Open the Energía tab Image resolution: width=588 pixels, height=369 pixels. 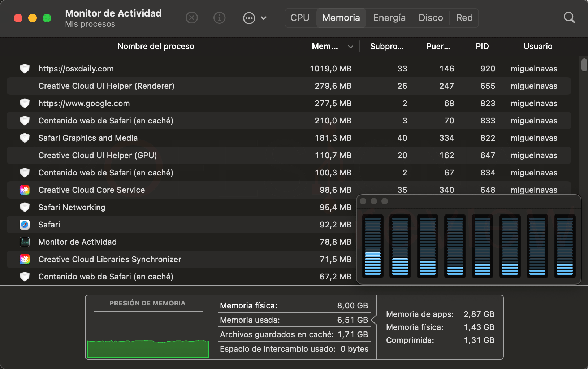[389, 18]
